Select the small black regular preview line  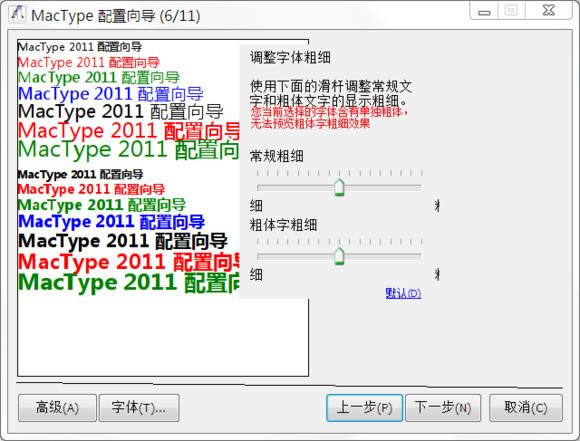[80, 47]
